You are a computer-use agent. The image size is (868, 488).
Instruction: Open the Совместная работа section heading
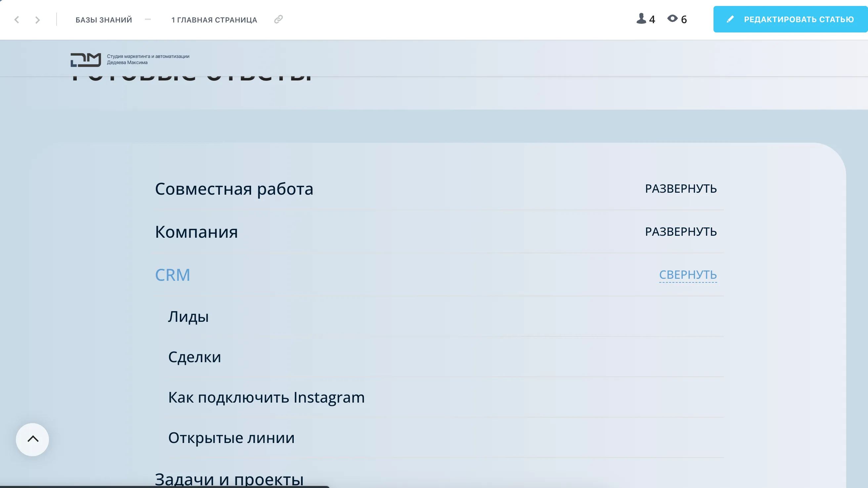234,188
